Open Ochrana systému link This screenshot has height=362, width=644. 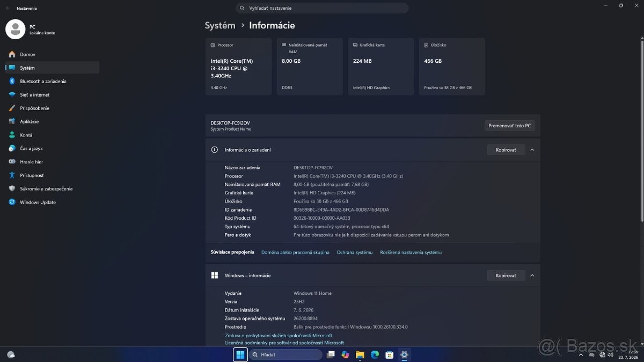click(355, 252)
